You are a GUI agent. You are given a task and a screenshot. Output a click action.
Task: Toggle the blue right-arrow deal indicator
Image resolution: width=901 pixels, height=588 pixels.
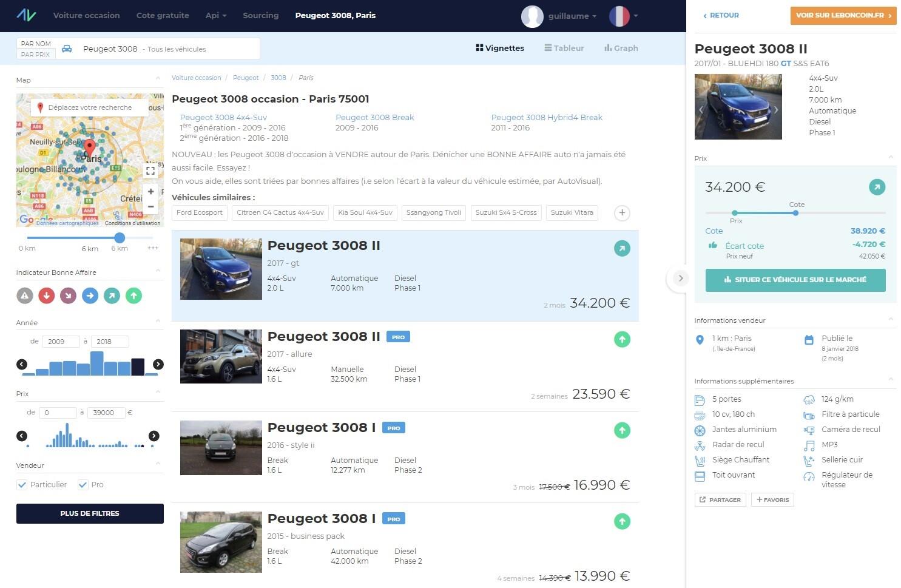[x=90, y=296]
